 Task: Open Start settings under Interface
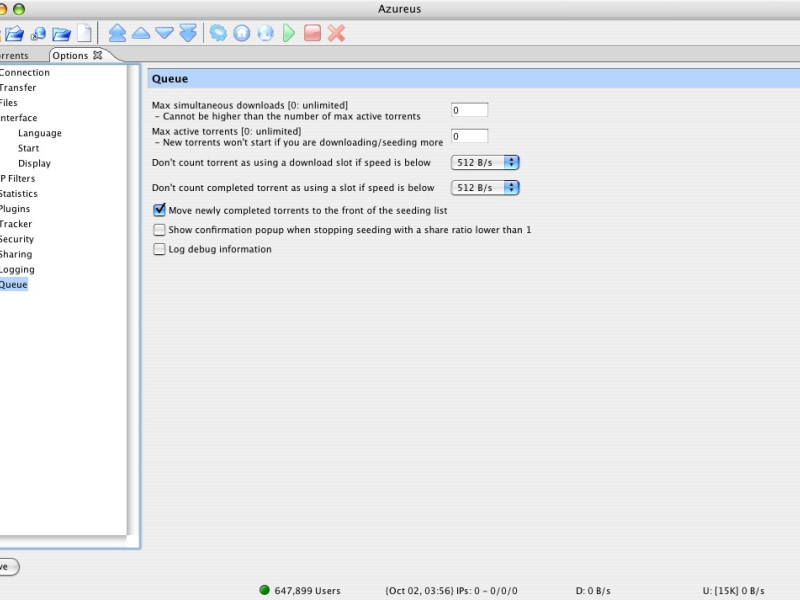tap(29, 148)
